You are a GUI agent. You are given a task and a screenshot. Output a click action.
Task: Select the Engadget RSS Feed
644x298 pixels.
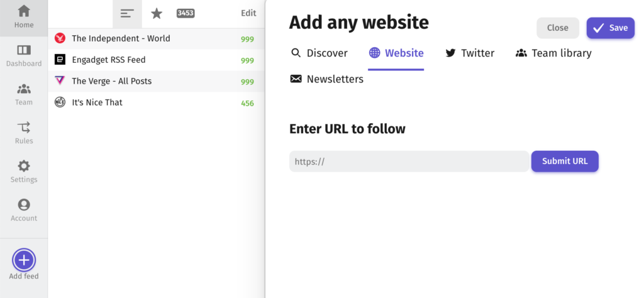point(156,60)
